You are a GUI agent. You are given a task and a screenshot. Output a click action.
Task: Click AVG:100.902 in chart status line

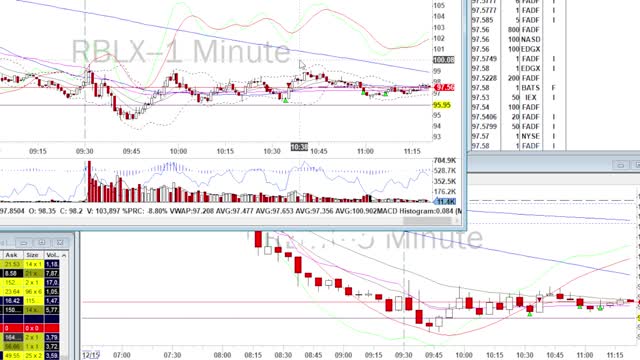click(355, 211)
